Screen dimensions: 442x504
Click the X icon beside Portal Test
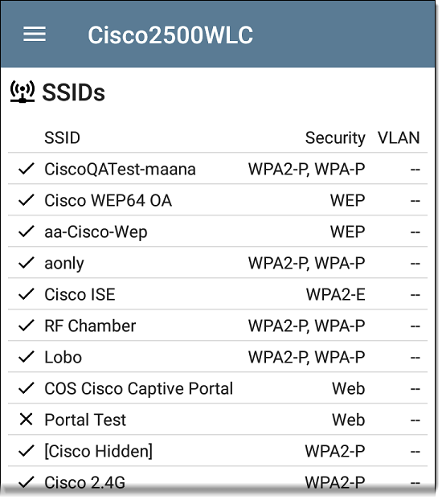(x=26, y=420)
